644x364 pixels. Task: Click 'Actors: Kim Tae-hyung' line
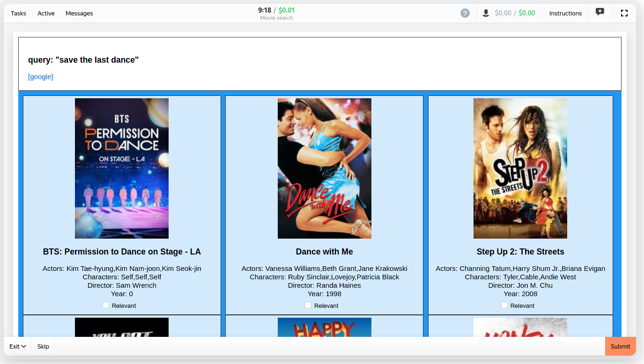pos(122,269)
